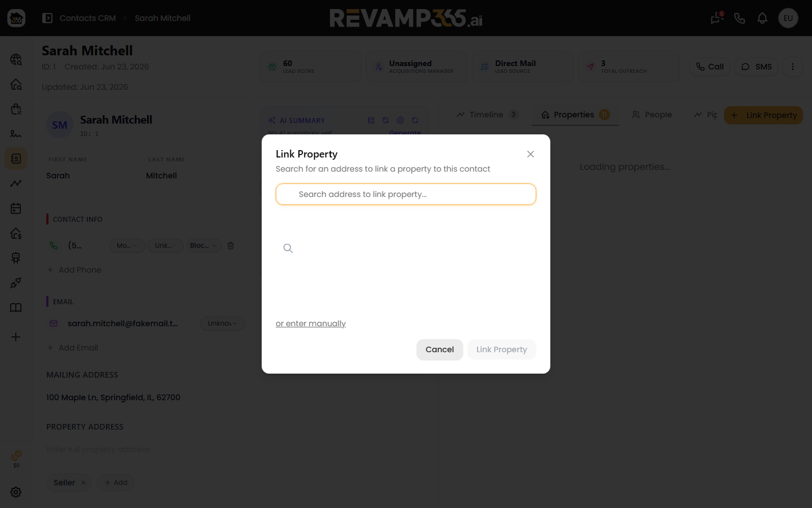The height and width of the screenshot is (508, 812).
Task: Click the Add tag button
Action: (116, 483)
